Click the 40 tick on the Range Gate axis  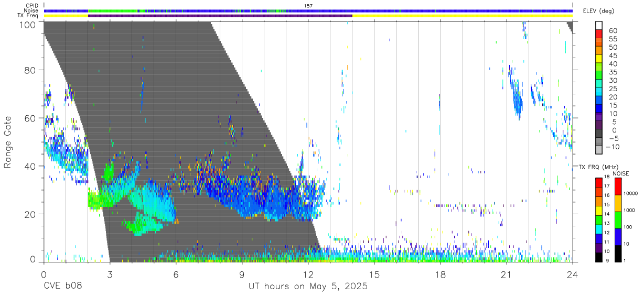pos(31,166)
